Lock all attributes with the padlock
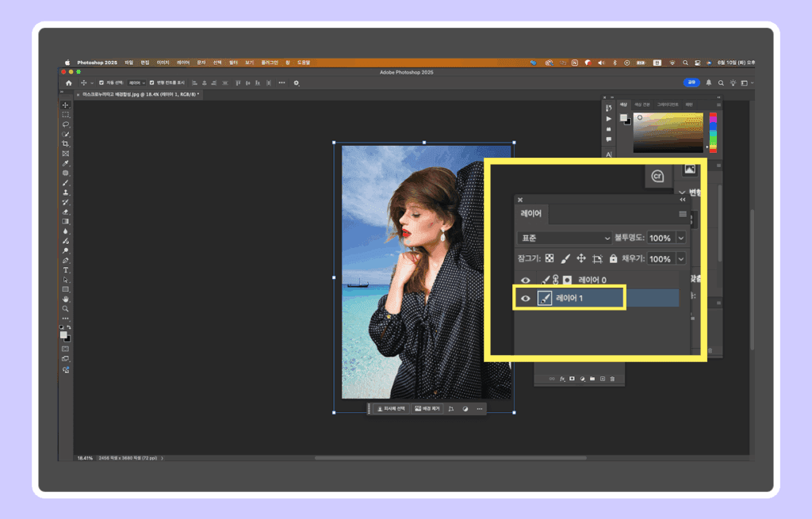The width and height of the screenshot is (812, 519). (x=613, y=258)
